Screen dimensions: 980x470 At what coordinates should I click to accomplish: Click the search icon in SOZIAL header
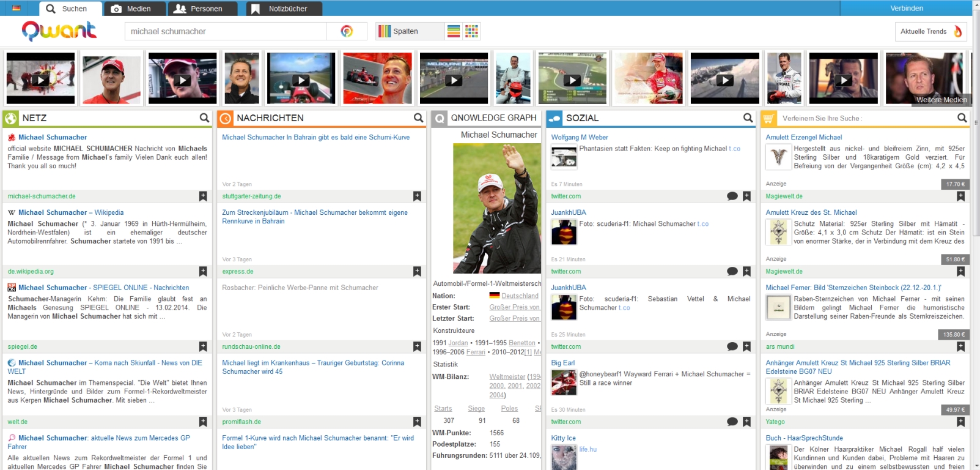(748, 117)
